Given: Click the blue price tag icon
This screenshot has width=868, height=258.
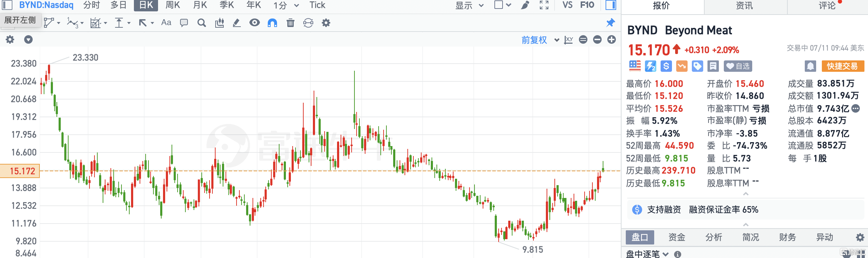Looking at the screenshot, I should 698,66.
